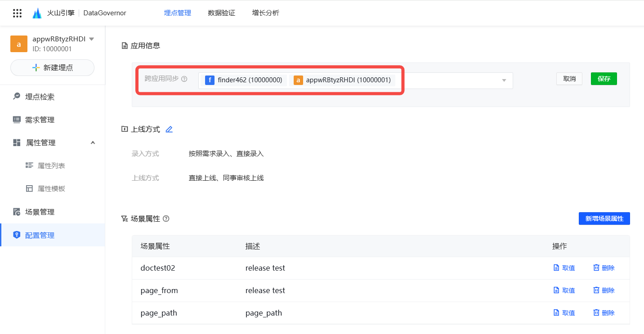
Task: Select the finder462 app tag
Action: 244,80
